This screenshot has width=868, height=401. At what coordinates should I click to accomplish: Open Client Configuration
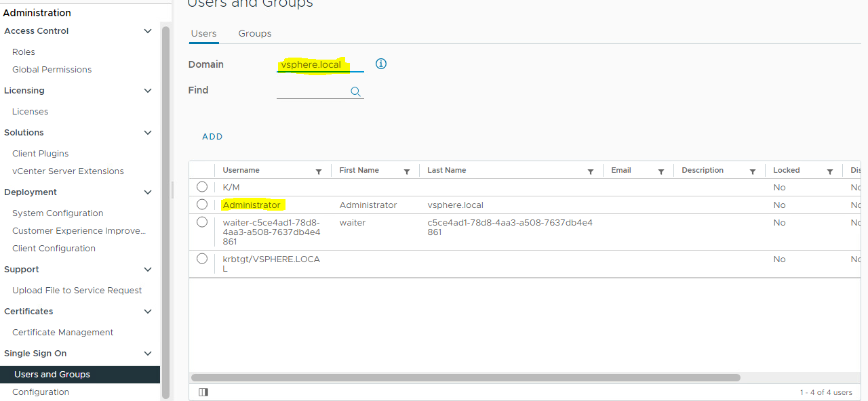tap(54, 249)
